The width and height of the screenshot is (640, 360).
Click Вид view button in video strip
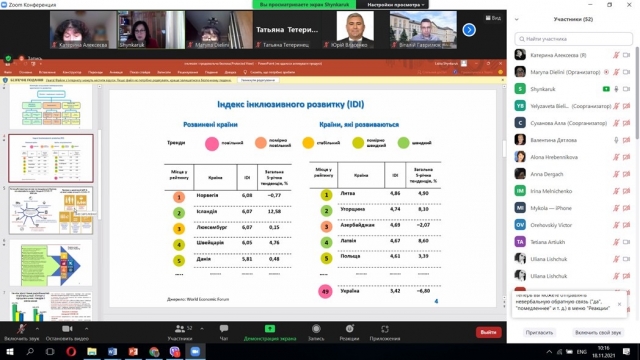(x=493, y=18)
